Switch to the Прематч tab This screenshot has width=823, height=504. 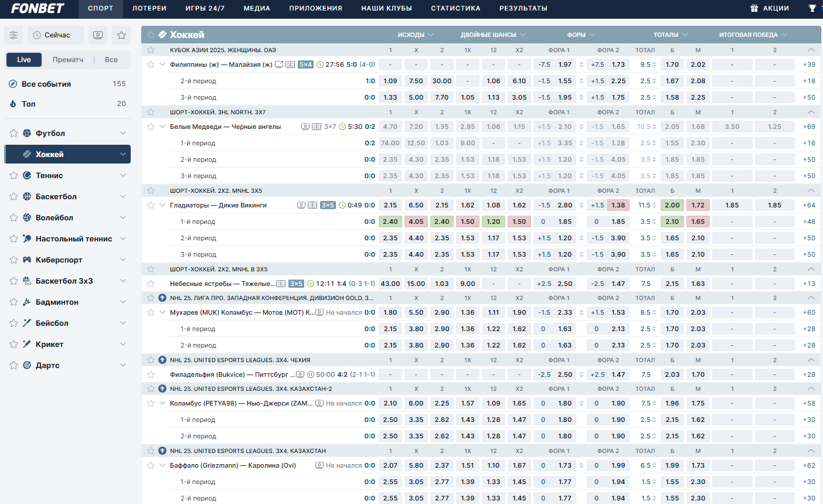tap(68, 60)
